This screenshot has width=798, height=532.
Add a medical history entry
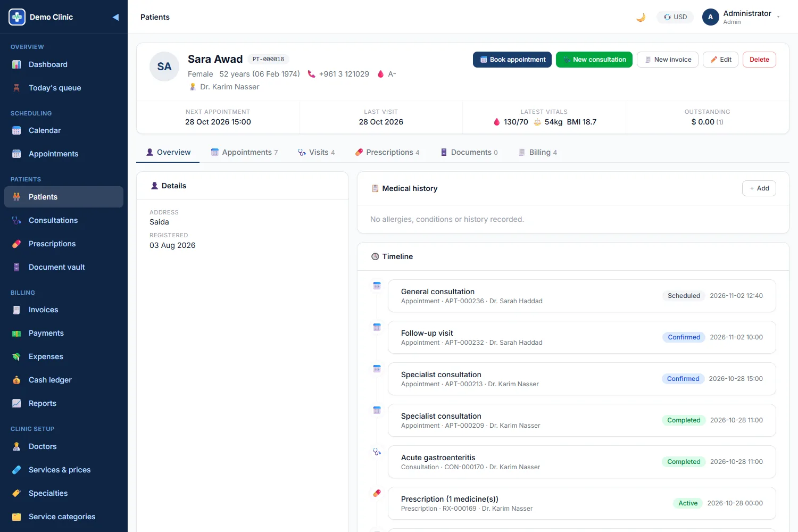coord(759,188)
